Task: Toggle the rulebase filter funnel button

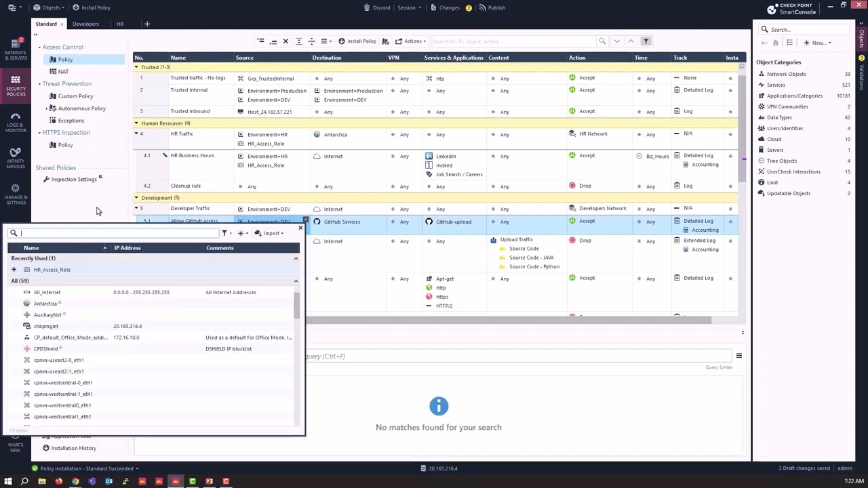Action: tap(646, 41)
